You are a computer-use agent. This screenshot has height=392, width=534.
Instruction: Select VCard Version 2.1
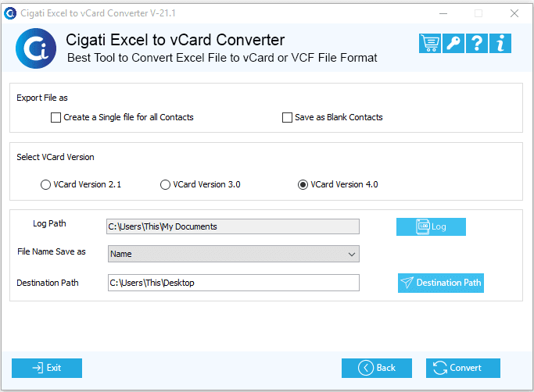(45, 185)
